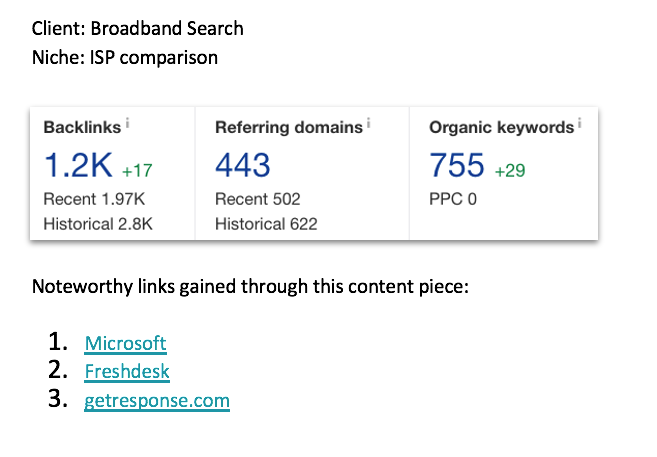Image resolution: width=657 pixels, height=457 pixels.
Task: Click the 755 organic keywords number
Action: point(457,165)
